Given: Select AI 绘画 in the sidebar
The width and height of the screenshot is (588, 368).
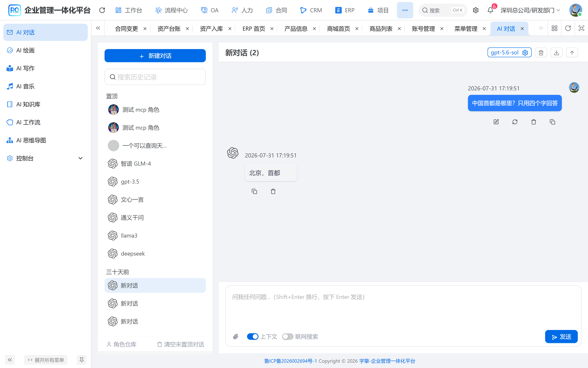Looking at the screenshot, I should pyautogui.click(x=46, y=50).
